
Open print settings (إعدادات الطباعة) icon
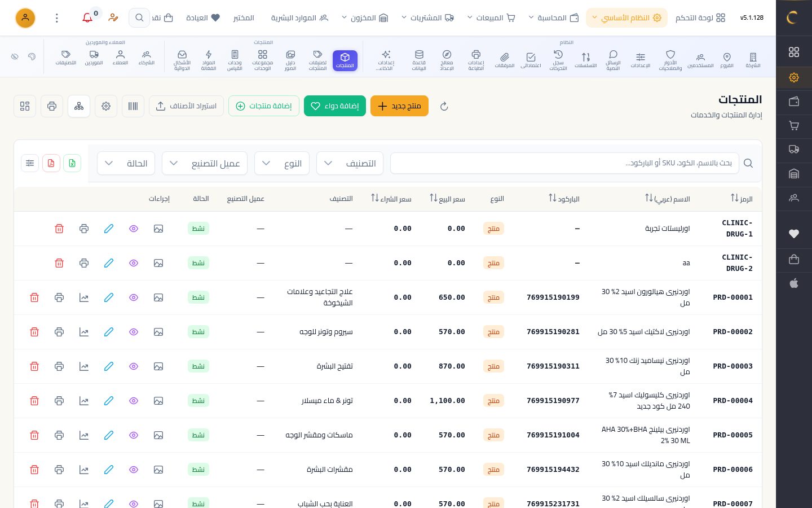[x=476, y=60]
